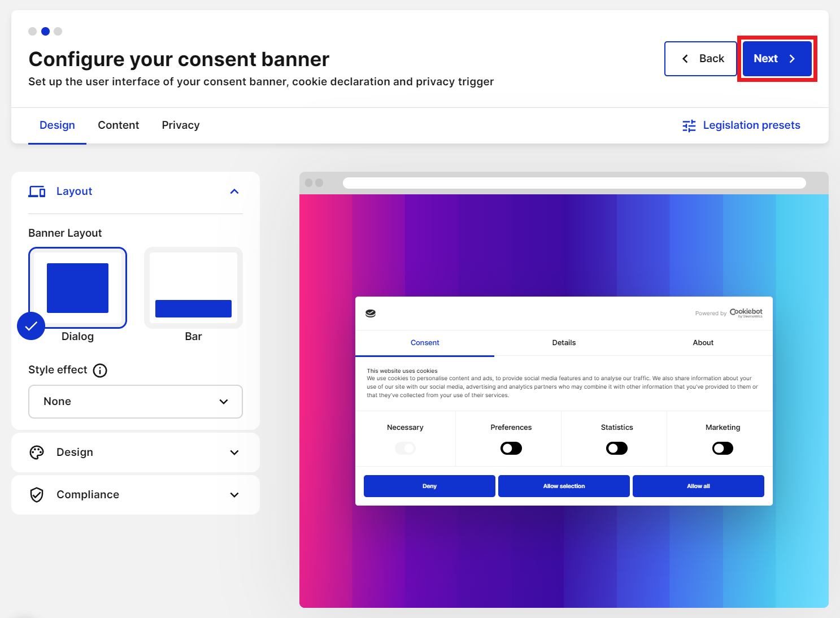Go back with the Back button
This screenshot has width=840, height=618.
(x=701, y=59)
